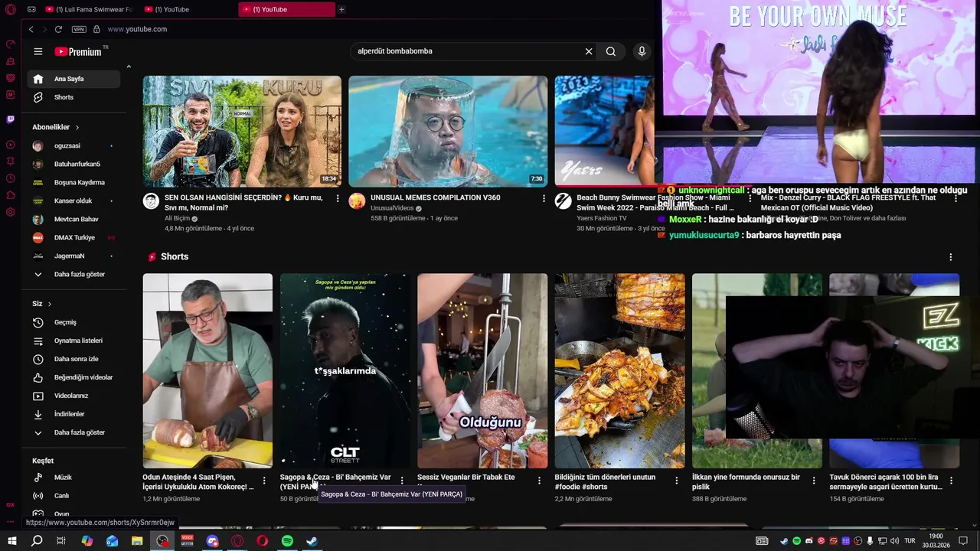The width and height of the screenshot is (980, 551).
Task: Click the padlock site info icon
Action: [96, 29]
